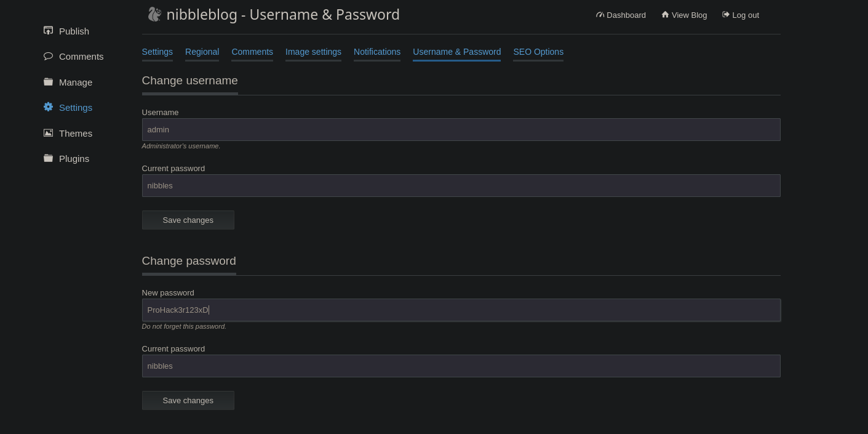868x434 pixels.
Task: Switch to the Regional tab
Action: [202, 52]
